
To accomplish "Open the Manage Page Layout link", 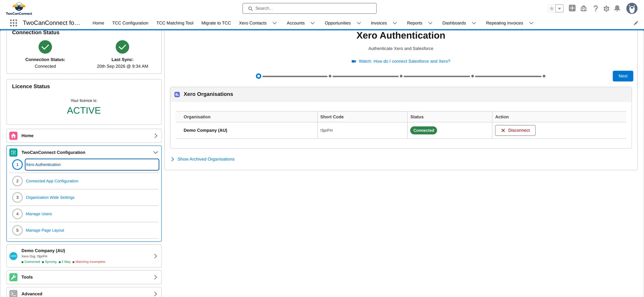I will pyautogui.click(x=45, y=231).
